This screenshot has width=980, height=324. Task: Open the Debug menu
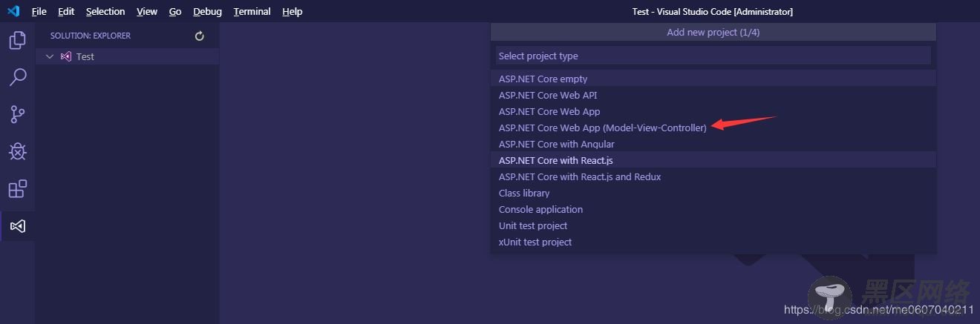pos(207,11)
